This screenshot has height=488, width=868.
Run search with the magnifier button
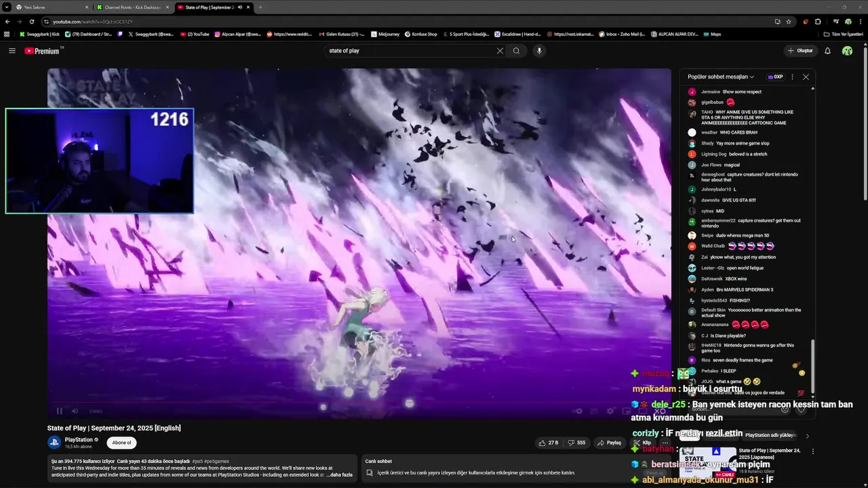516,51
